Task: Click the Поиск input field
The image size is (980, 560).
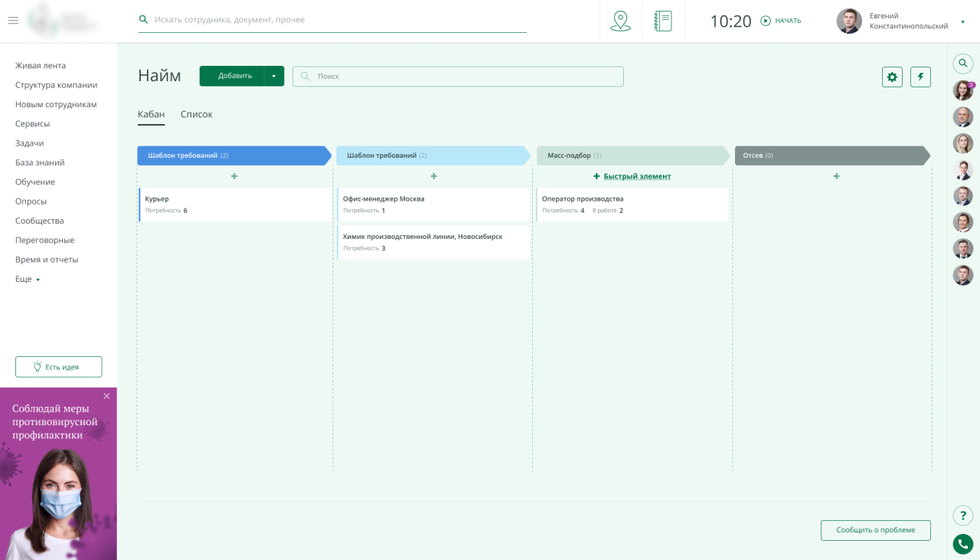Action: pos(458,76)
